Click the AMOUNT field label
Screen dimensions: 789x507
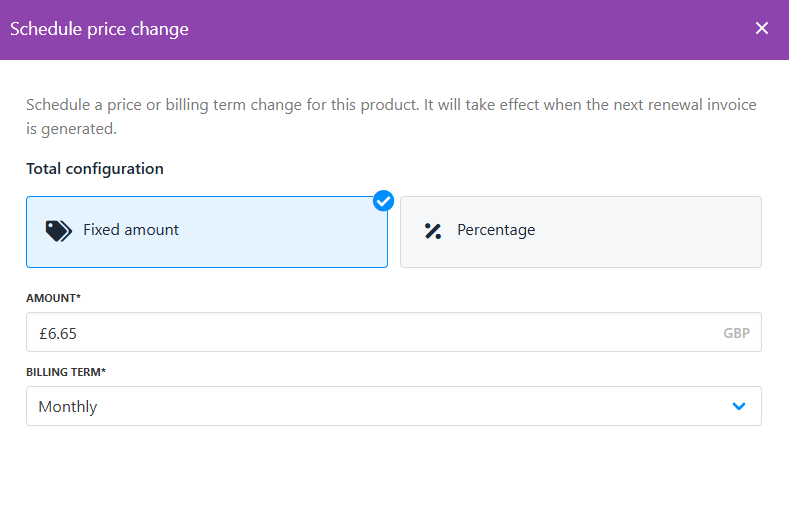[x=53, y=298]
